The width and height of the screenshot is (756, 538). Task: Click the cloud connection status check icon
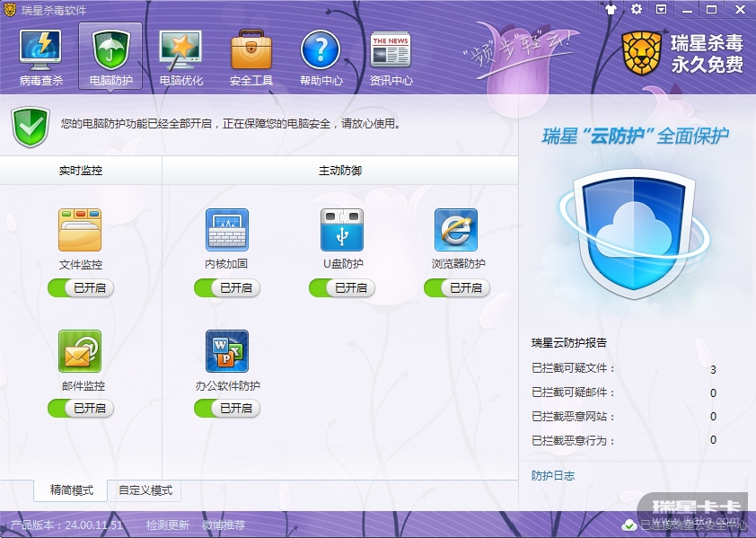coord(629,525)
